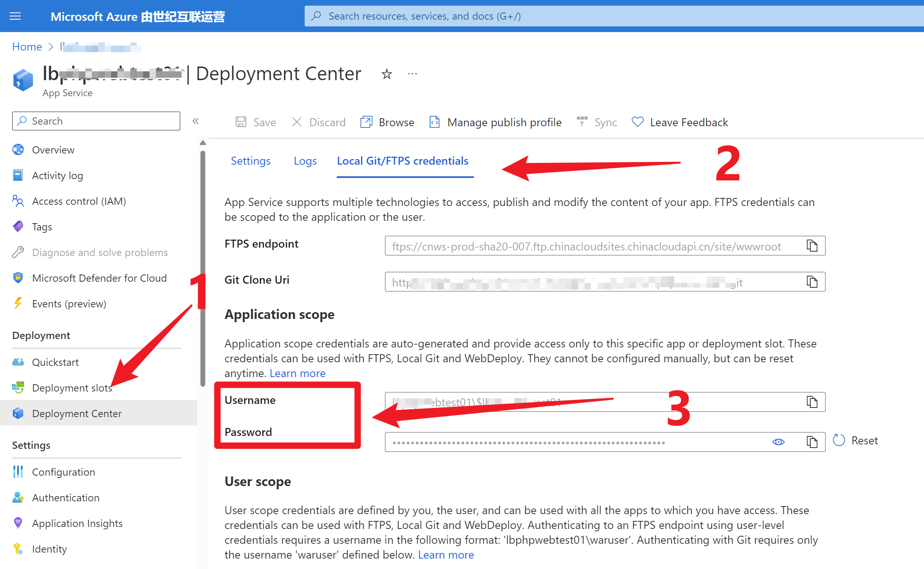
Task: Copy the Git Clone Uri
Action: 812,282
